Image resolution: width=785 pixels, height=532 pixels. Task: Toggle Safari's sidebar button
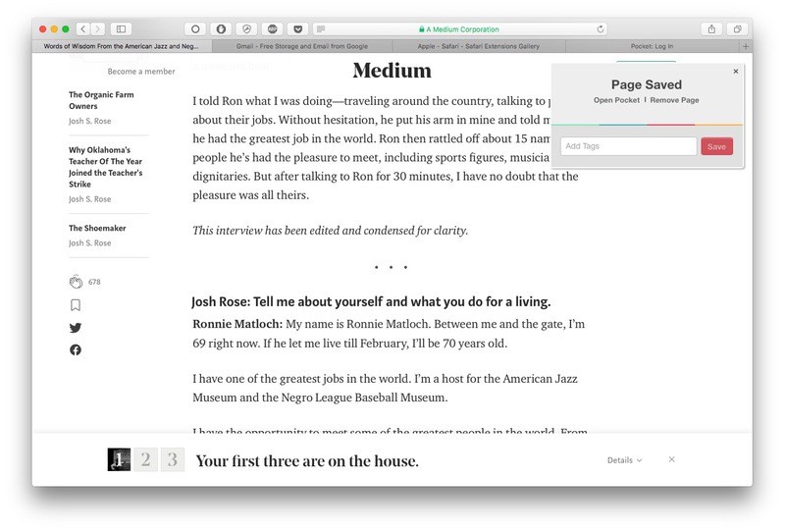pos(121,29)
